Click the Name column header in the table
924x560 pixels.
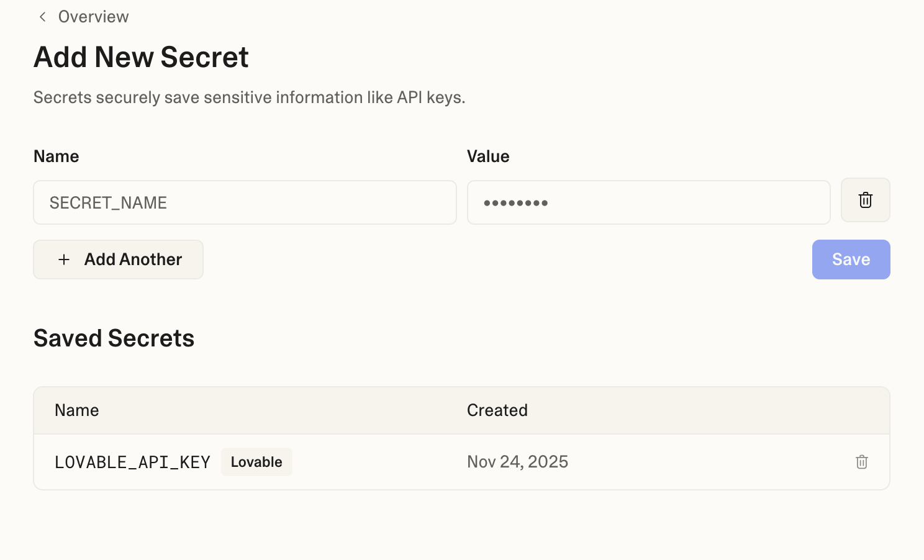[x=77, y=410]
